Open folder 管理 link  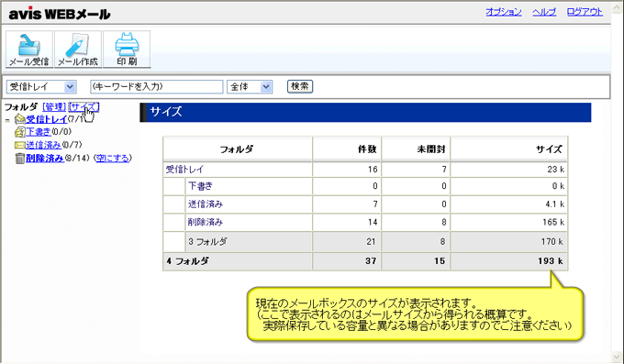click(x=54, y=107)
